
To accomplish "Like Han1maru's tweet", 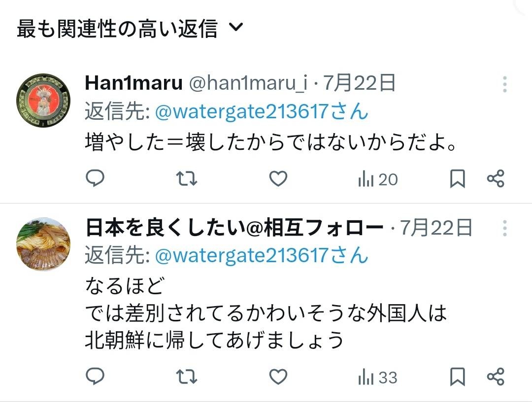I will [x=278, y=178].
